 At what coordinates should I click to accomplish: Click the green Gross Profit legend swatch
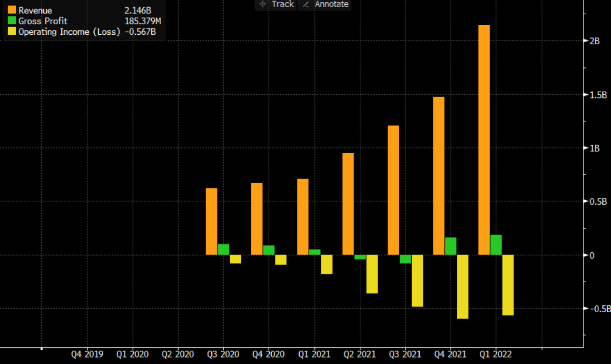point(11,21)
